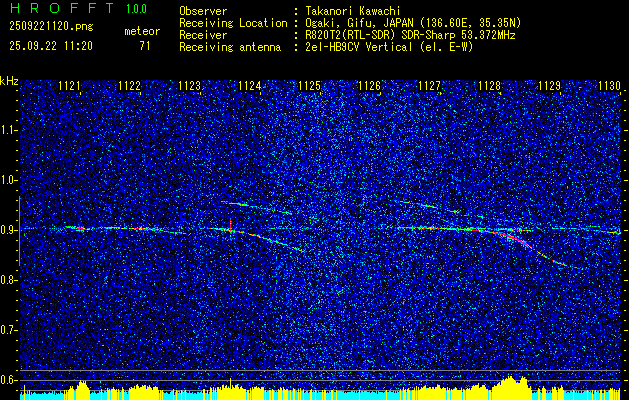
Task: Click the 2el-HB9CV Vertical antenna text
Action: coord(388,47)
